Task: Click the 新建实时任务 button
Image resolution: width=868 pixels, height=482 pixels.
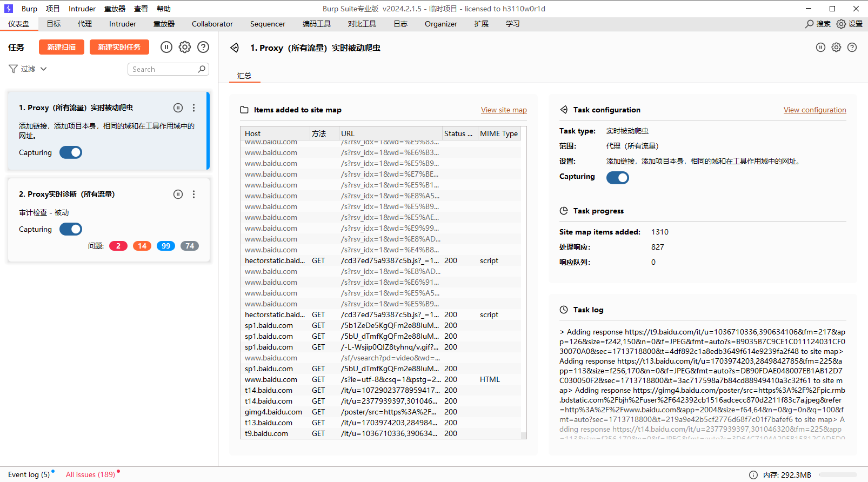Action: pos(119,47)
